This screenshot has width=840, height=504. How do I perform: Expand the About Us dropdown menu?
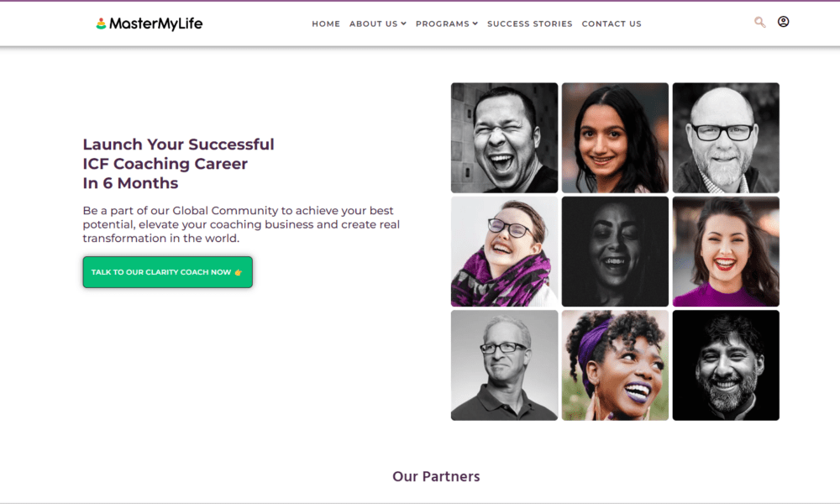377,24
